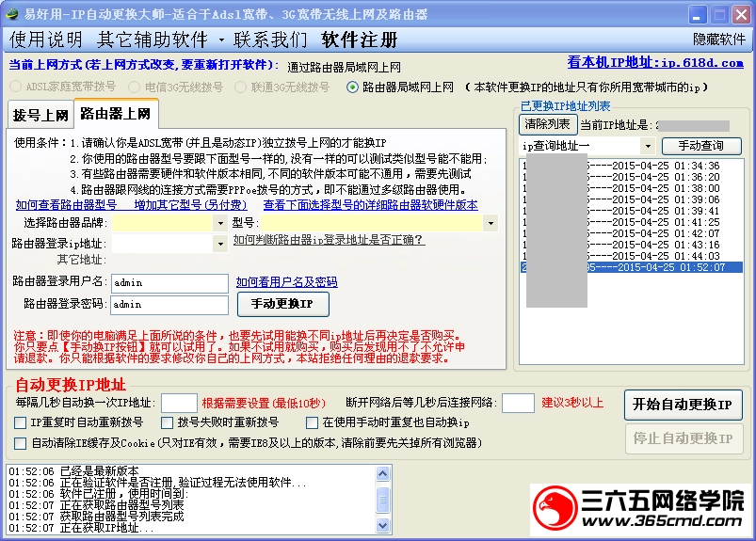
Task: Click the log scrollbar up arrow
Action: pyautogui.click(x=383, y=473)
